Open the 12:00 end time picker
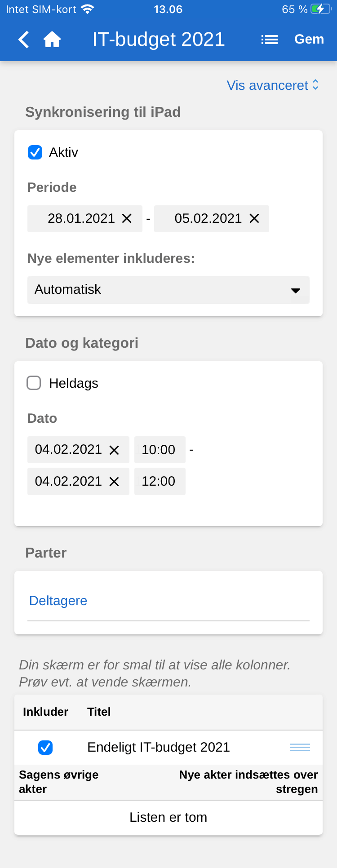 (159, 482)
